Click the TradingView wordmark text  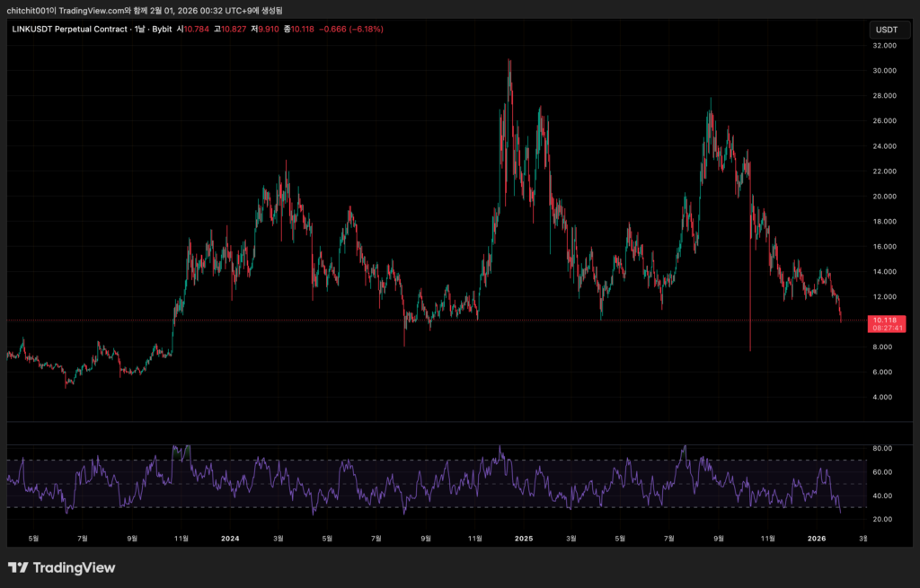tap(74, 567)
